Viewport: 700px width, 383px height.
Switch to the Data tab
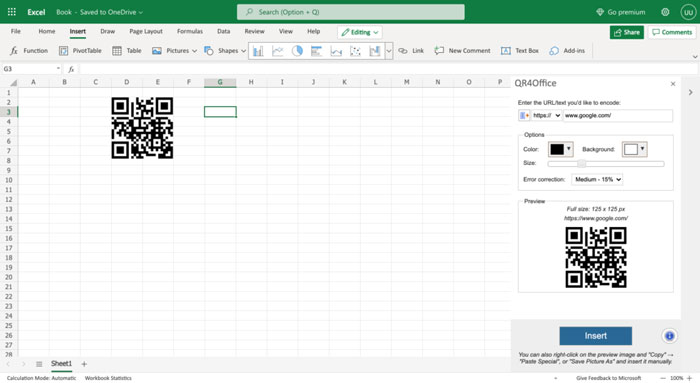224,31
